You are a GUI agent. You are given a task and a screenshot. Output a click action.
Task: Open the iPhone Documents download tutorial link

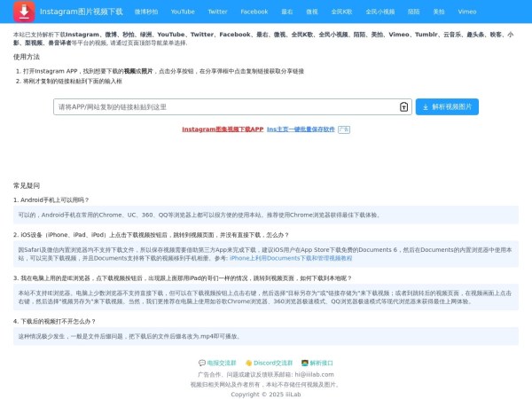tap(290, 257)
